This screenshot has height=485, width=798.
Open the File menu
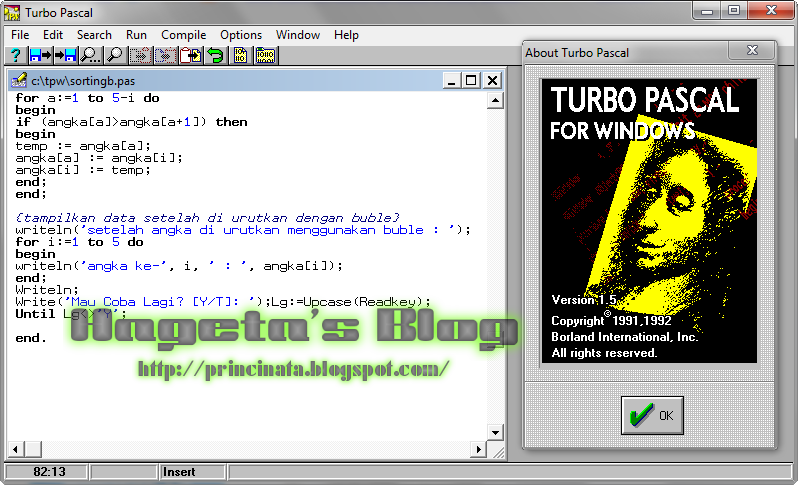(x=20, y=35)
